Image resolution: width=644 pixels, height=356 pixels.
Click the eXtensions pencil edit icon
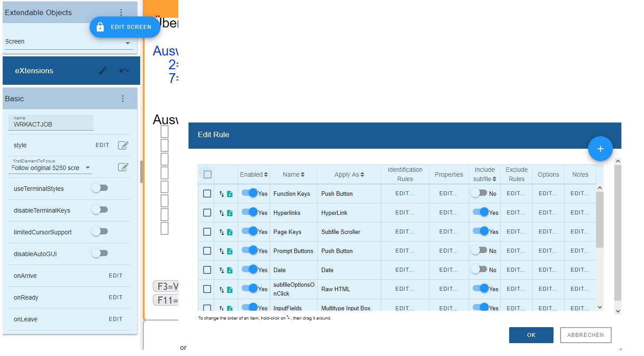click(x=103, y=71)
